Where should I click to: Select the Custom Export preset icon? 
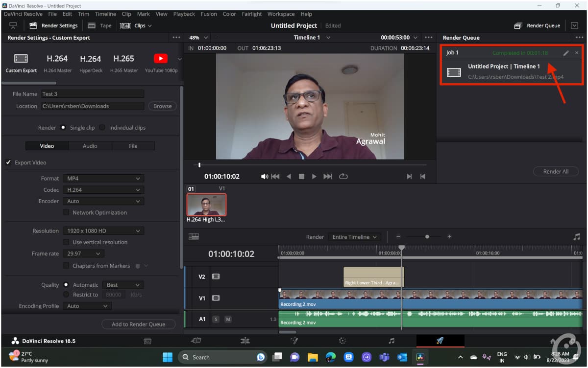[x=21, y=59]
